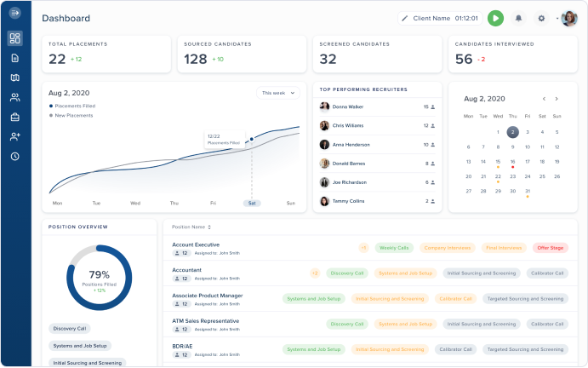The width and height of the screenshot is (588, 368).
Task: Start the timer with green play button
Action: point(495,18)
